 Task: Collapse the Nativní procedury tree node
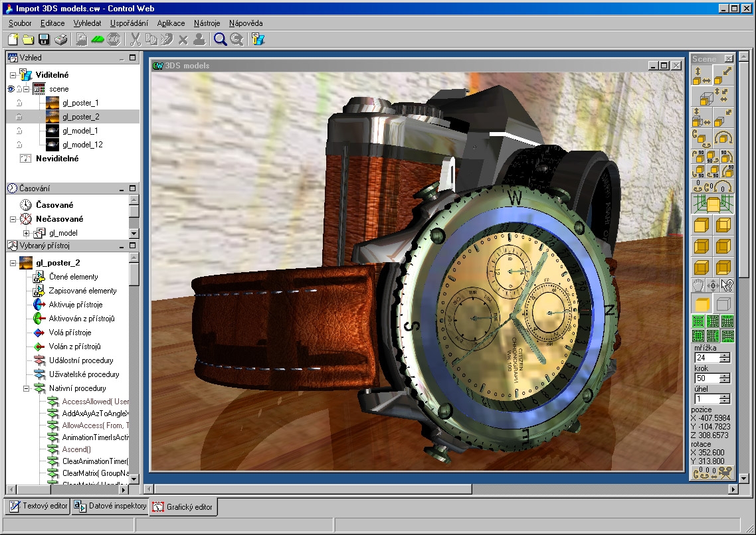pyautogui.click(x=27, y=388)
